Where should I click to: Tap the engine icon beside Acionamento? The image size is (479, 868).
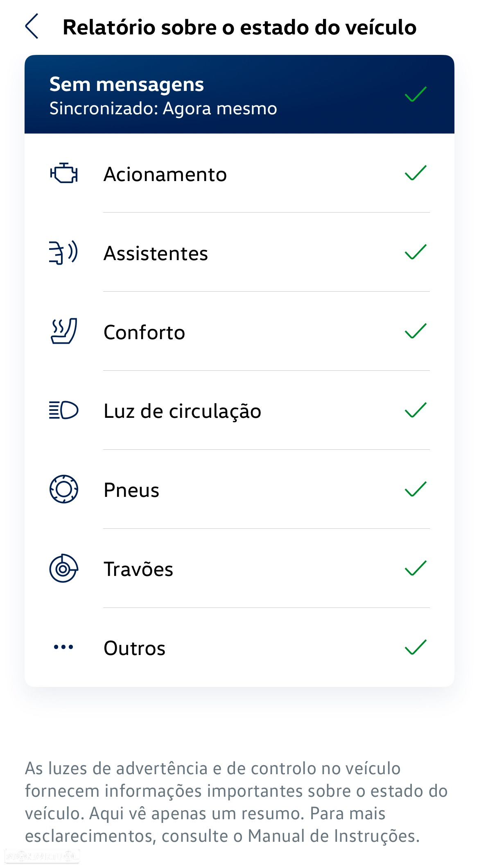click(63, 173)
